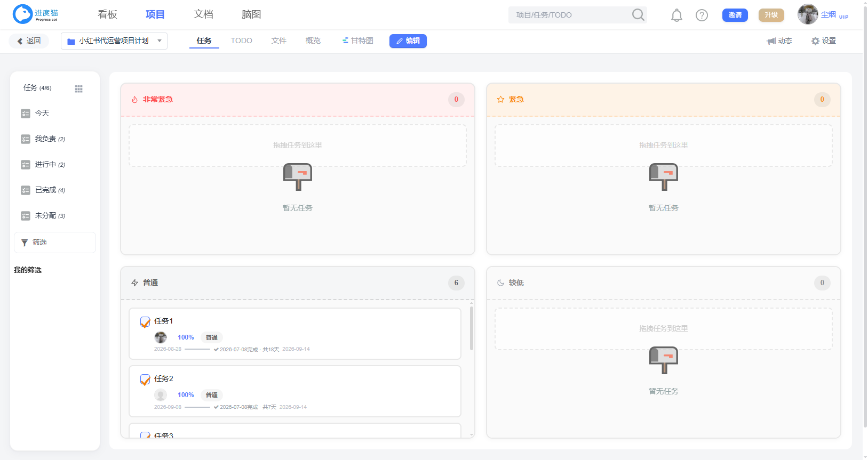Click the blue 编辑 button
Viewport: 868px width, 460px height.
pyautogui.click(x=408, y=41)
